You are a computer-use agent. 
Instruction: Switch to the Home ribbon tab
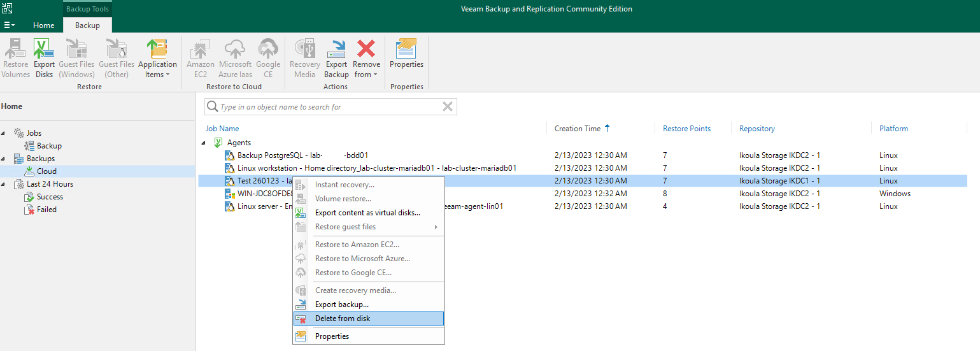click(x=44, y=25)
